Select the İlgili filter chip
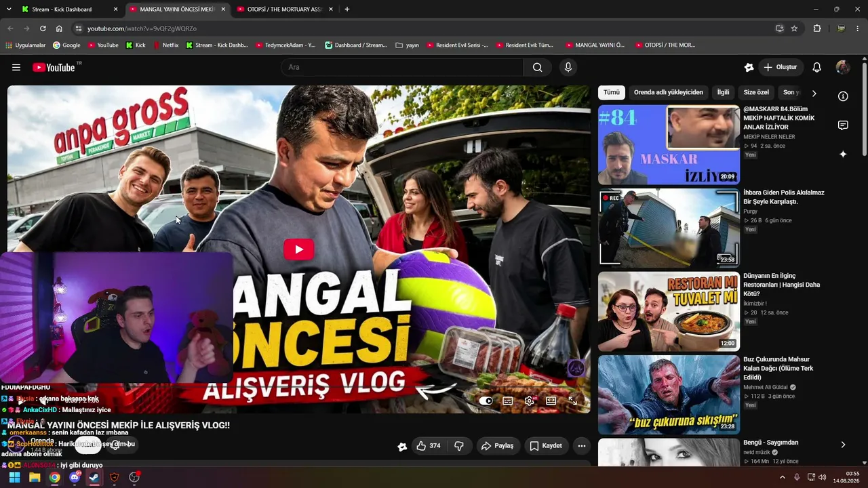The image size is (868, 488). (723, 92)
